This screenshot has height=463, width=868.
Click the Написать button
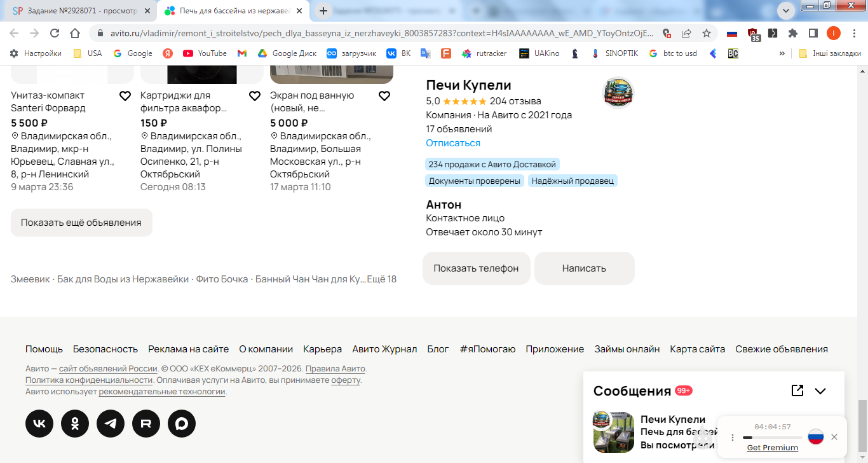coord(585,268)
